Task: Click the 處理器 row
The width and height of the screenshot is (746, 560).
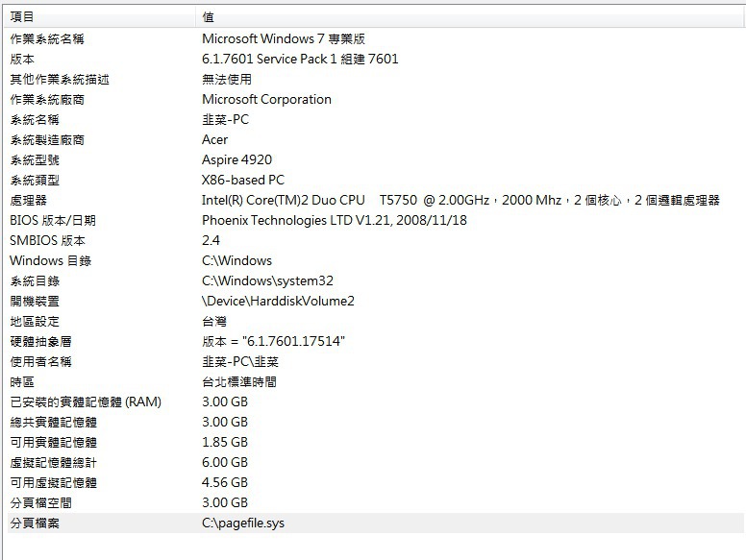Action: coord(29,200)
